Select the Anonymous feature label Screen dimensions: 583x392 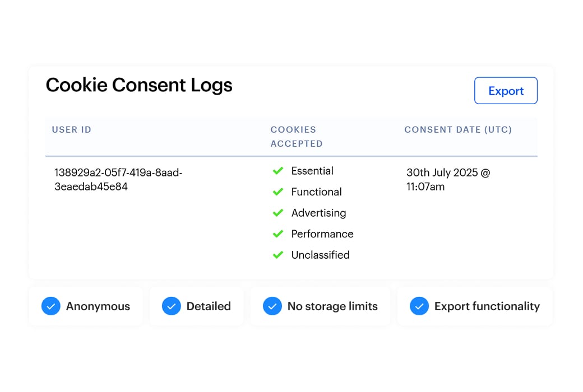pyautogui.click(x=98, y=306)
